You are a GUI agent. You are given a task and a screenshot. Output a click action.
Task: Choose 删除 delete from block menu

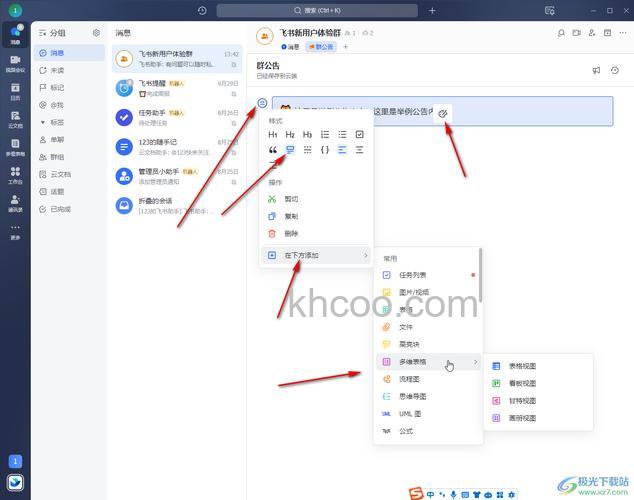[x=315, y=234]
